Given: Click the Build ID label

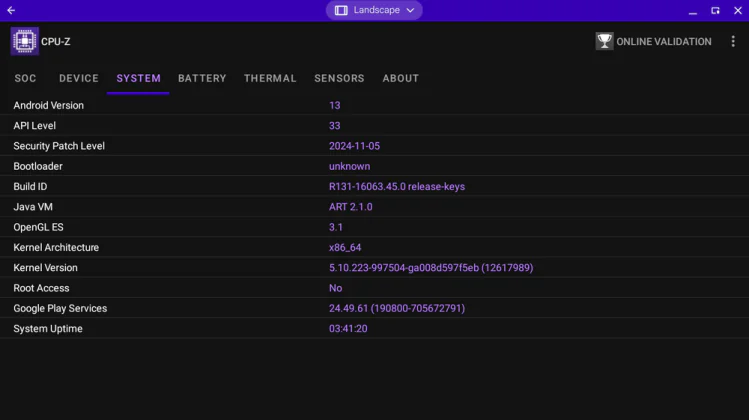Looking at the screenshot, I should (x=30, y=187).
